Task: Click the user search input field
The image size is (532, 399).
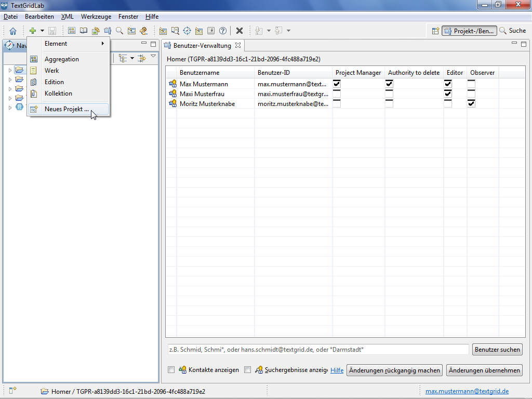Action: (317, 350)
